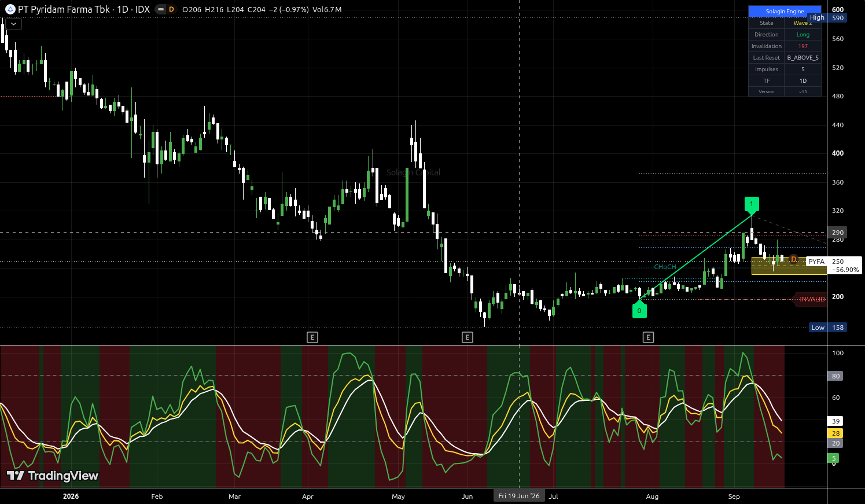Click the 400 price scale label

[x=838, y=153]
